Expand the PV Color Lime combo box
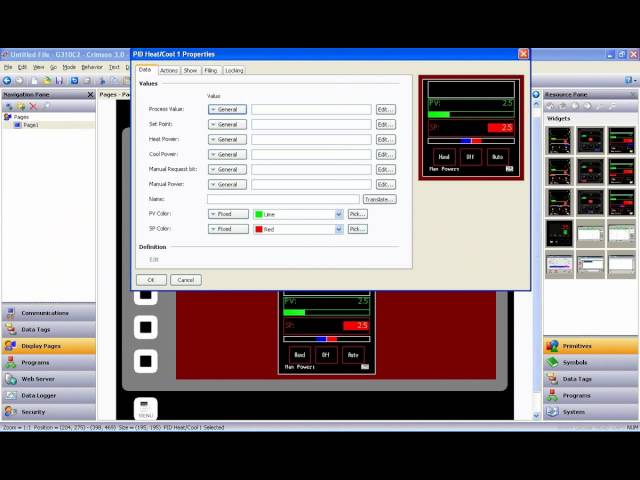Viewport: 640px width, 480px height. [x=338, y=214]
